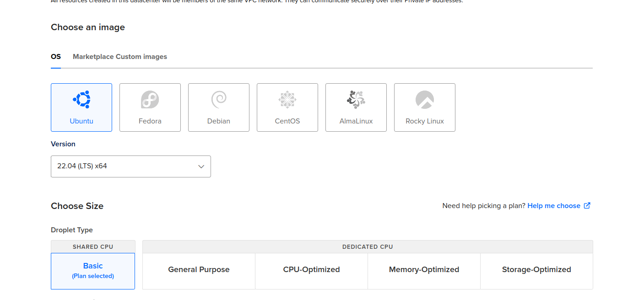Image resolution: width=644 pixels, height=300 pixels.
Task: Click the Rocky Linux label text
Action: coord(425,121)
